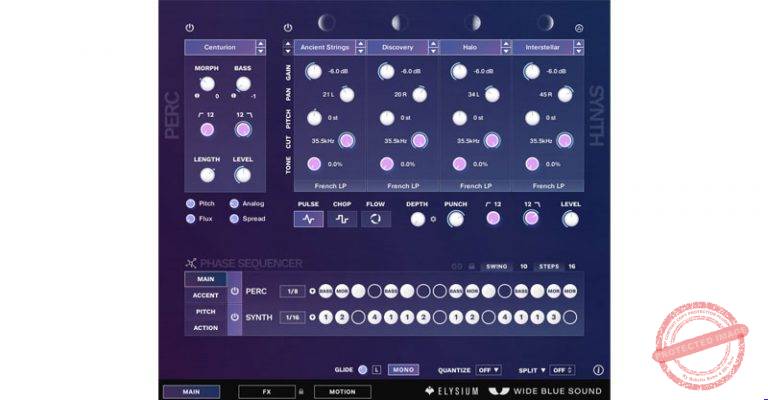Open the QUANTIZE OFF dropdown
Screen dimensions: 768x400
click(488, 370)
